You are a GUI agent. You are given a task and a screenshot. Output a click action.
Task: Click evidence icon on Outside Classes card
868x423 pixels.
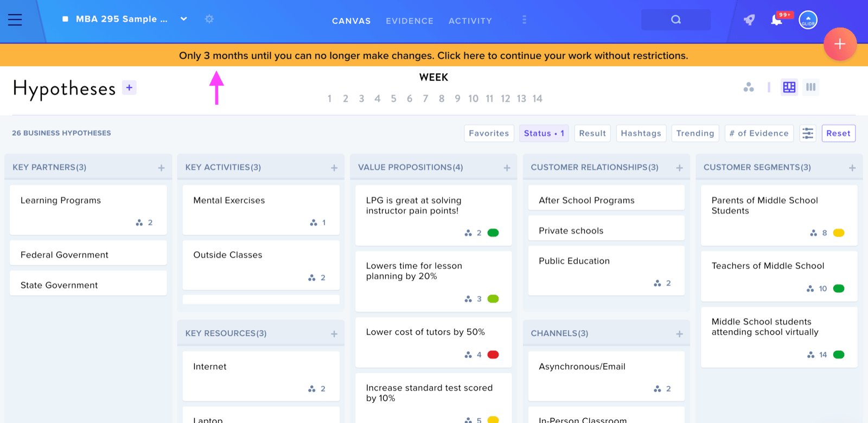312,277
